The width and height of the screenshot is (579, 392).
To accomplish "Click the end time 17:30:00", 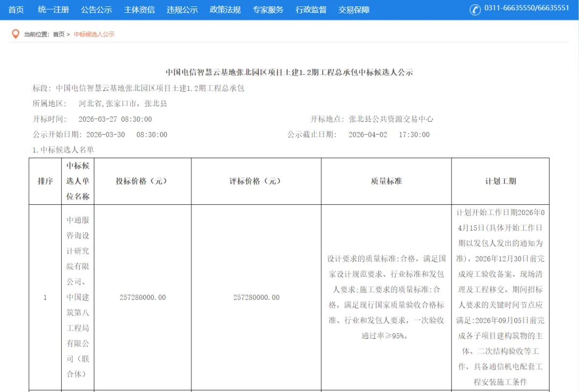I will (414, 135).
